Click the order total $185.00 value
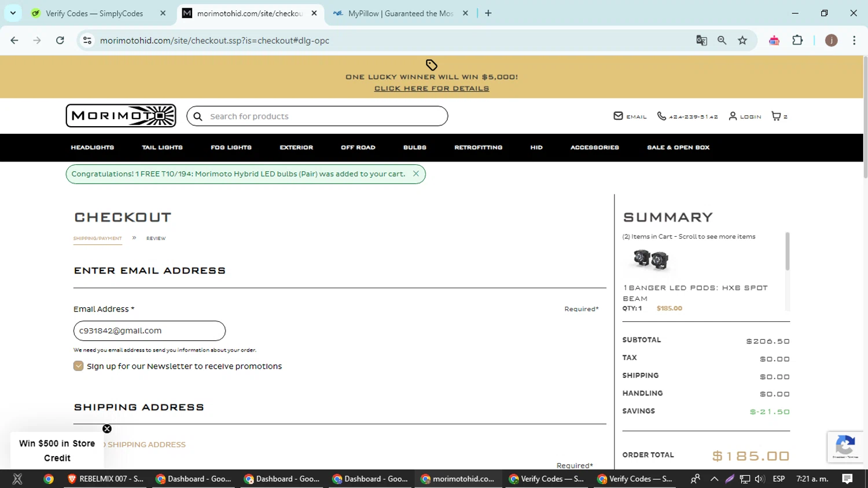Screen dimensions: 868x488 coord(751,456)
